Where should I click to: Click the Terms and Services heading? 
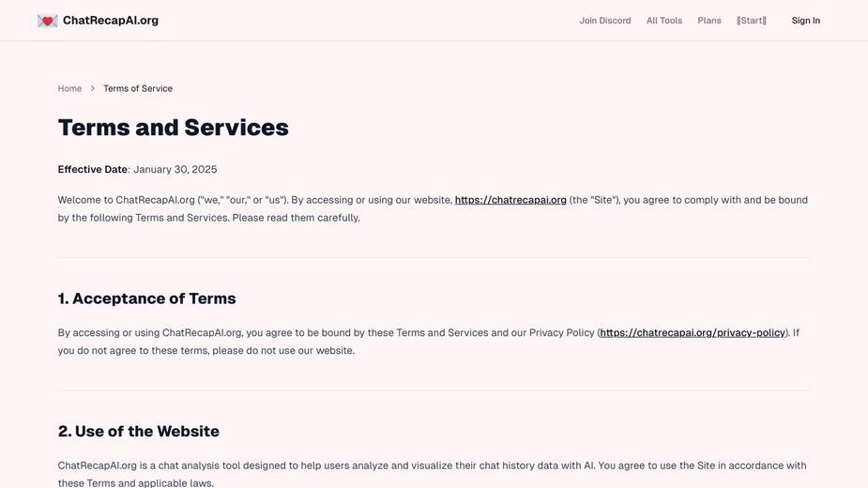point(174,128)
